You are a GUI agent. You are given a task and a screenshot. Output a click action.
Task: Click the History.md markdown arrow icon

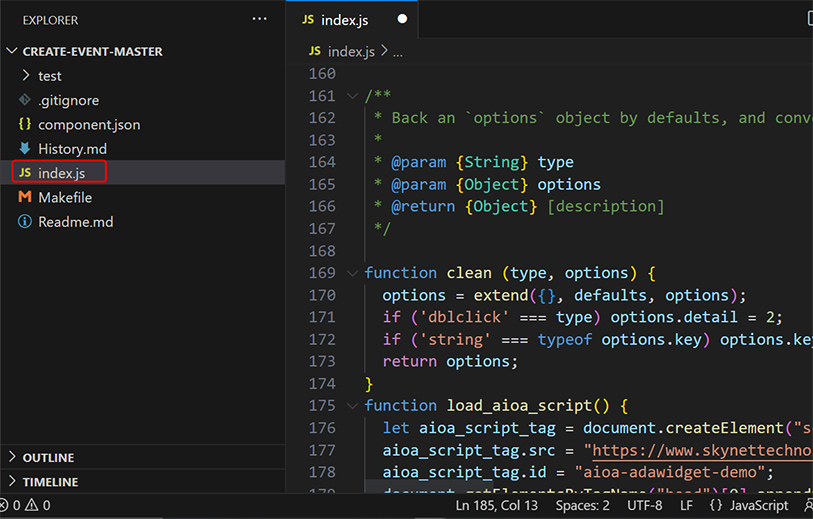(25, 149)
